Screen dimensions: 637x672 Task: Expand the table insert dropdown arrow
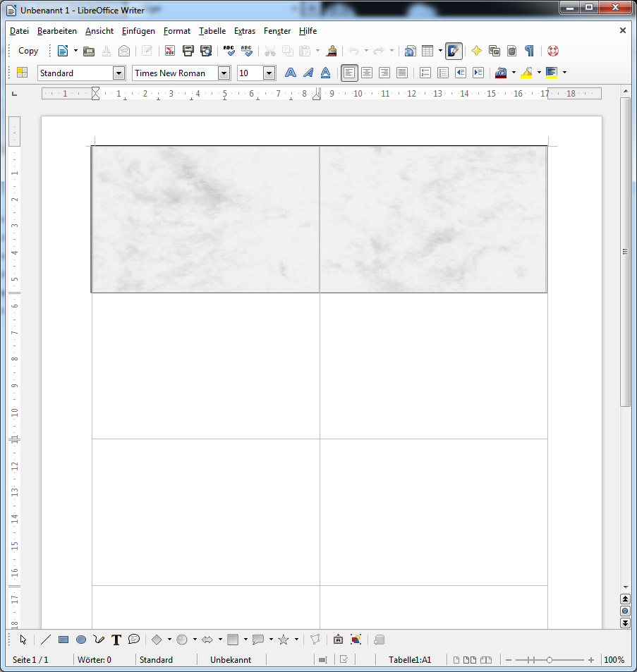[x=440, y=51]
